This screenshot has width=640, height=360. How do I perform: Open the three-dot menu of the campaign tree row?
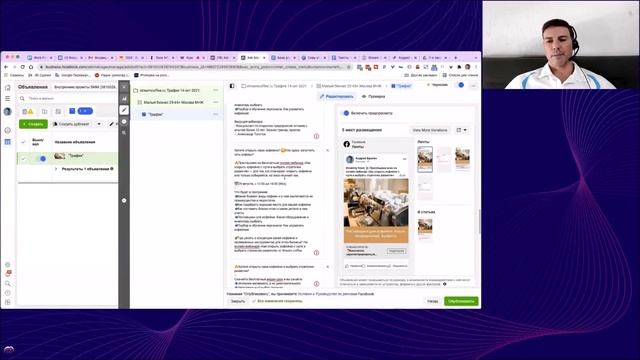pos(216,90)
